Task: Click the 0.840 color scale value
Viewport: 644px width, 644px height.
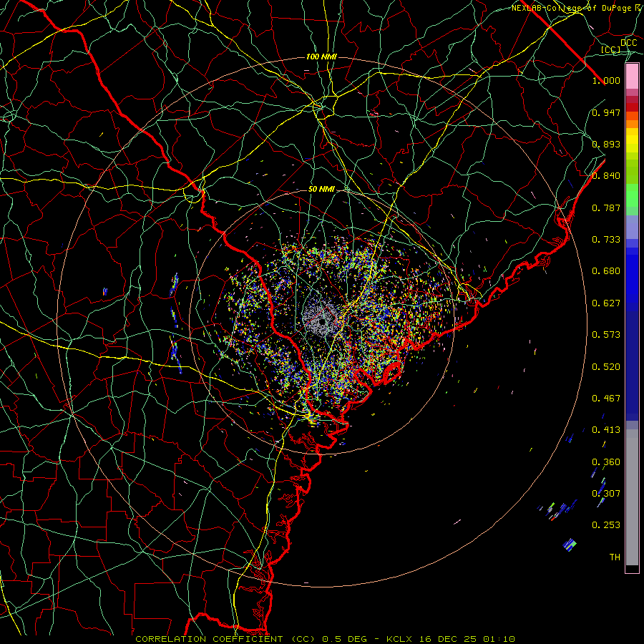Action: coord(606,176)
